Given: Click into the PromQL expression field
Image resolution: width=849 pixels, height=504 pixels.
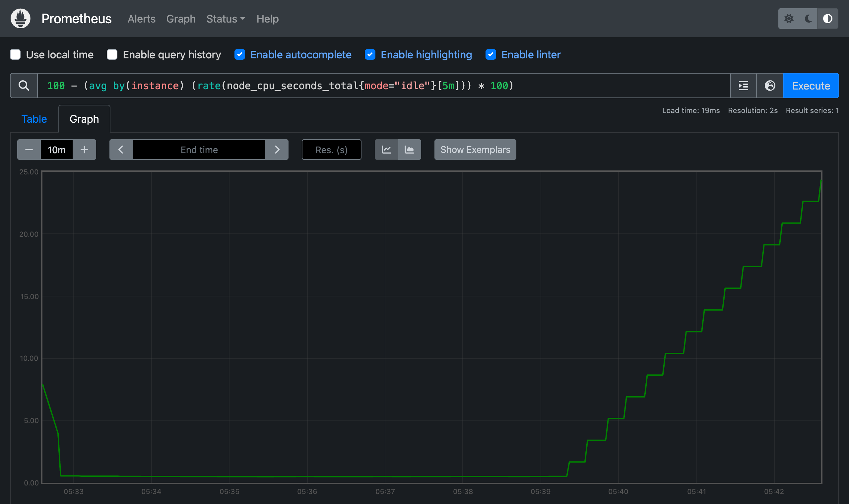Looking at the screenshot, I should point(384,86).
